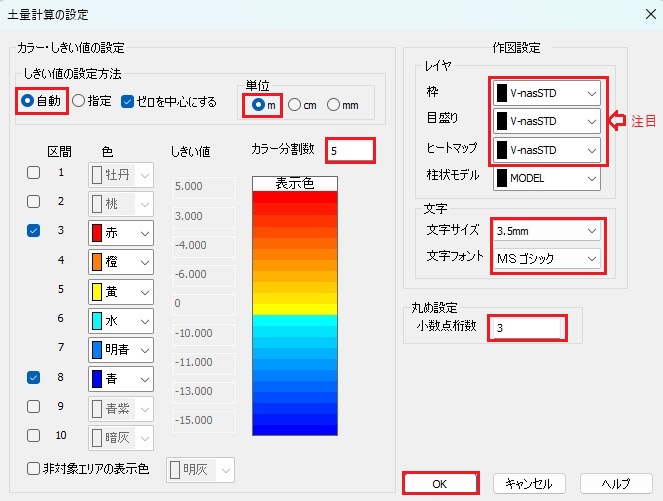Expand the ヒートマップ layer dropdown
This screenshot has width=663, height=501.
pyautogui.click(x=547, y=150)
